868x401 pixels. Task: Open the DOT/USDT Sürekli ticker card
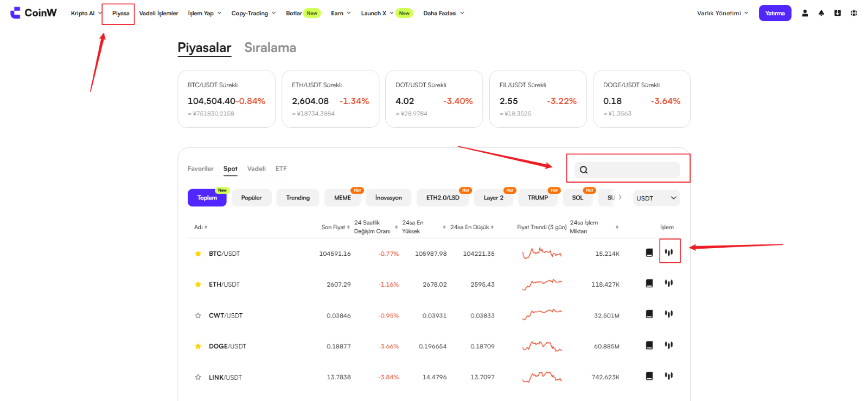click(434, 99)
